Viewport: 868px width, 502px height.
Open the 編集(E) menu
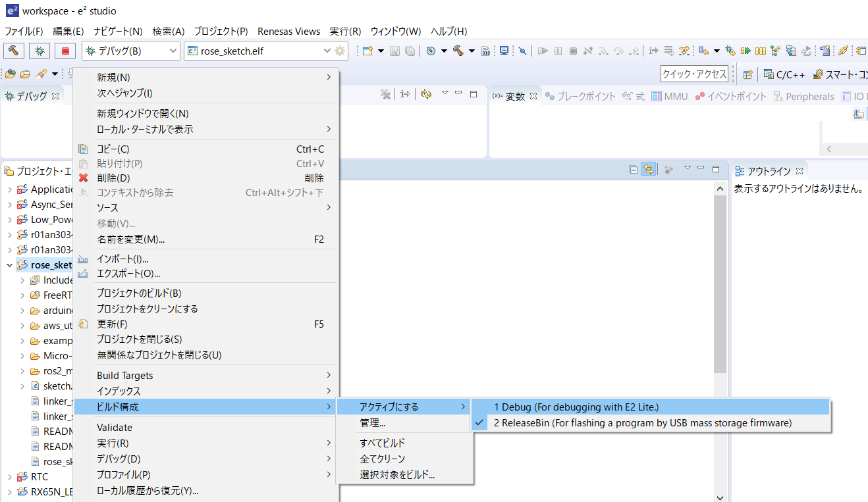pyautogui.click(x=68, y=31)
